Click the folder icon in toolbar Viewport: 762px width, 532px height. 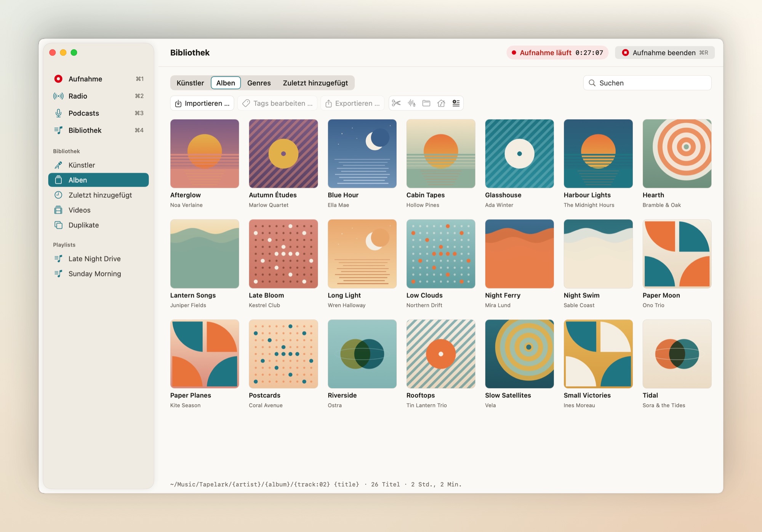(426, 103)
